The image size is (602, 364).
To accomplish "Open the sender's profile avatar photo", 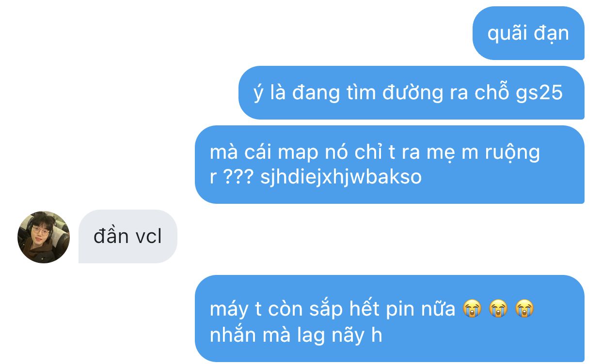I will (44, 237).
